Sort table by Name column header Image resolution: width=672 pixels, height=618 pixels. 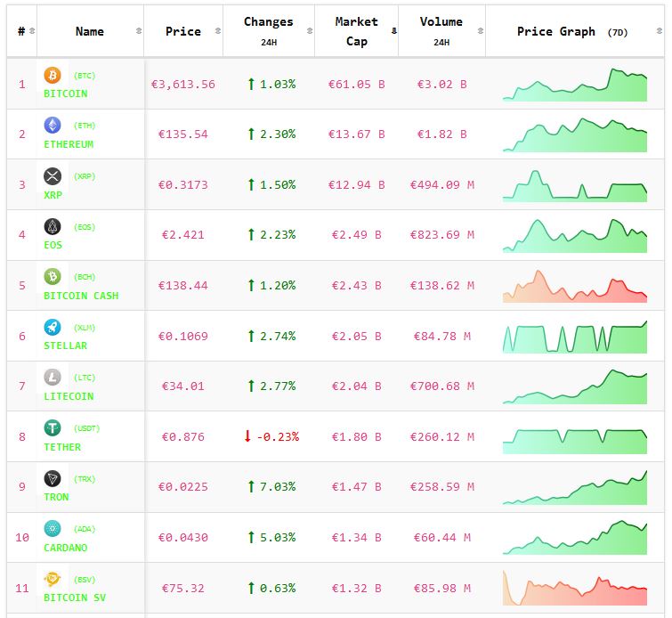pos(90,31)
